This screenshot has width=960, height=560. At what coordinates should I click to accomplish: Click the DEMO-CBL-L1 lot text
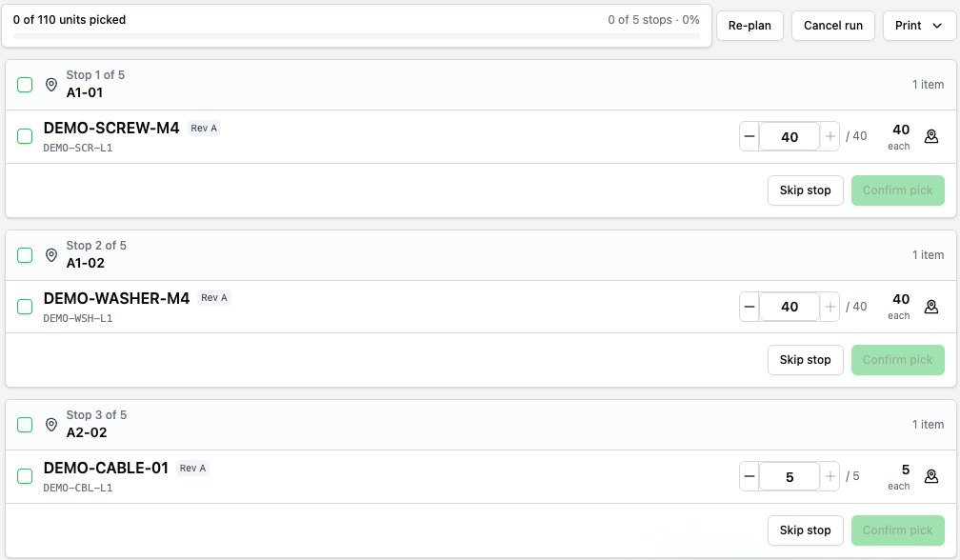pos(78,488)
